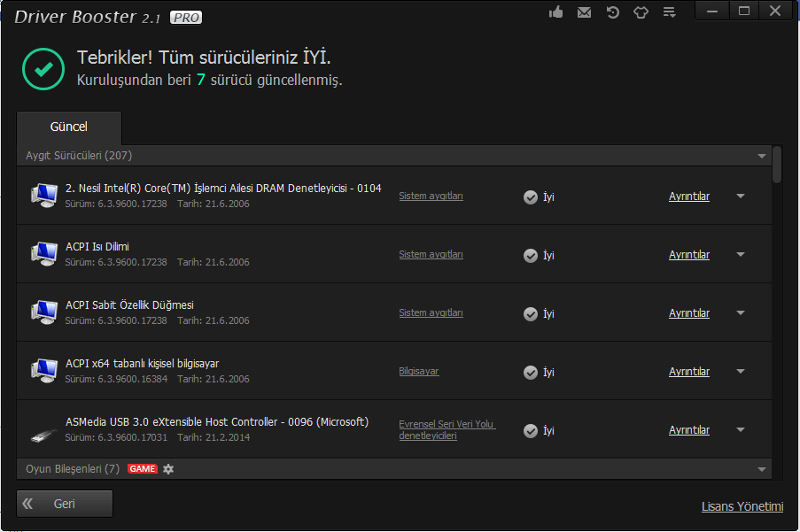Image resolution: width=800 pixels, height=532 pixels.
Task: Click the gear icon beside Oyun Bileşenleri
Action: [x=168, y=469]
